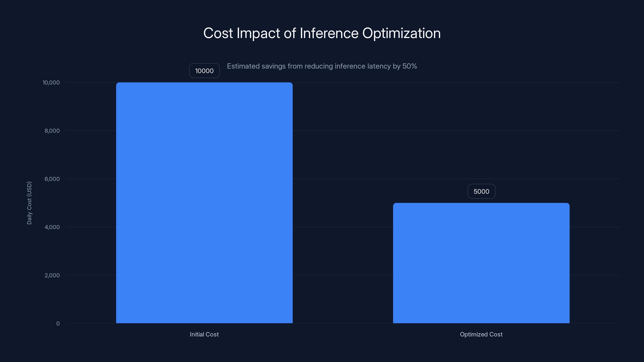This screenshot has width=644, height=362.
Task: Click the estimated savings annotation text
Action: pyautogui.click(x=322, y=66)
